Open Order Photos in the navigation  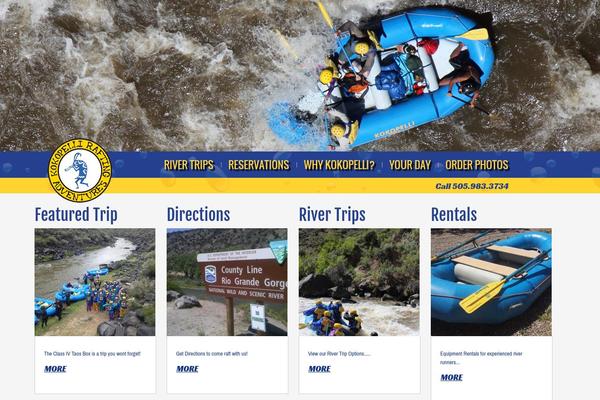point(477,165)
